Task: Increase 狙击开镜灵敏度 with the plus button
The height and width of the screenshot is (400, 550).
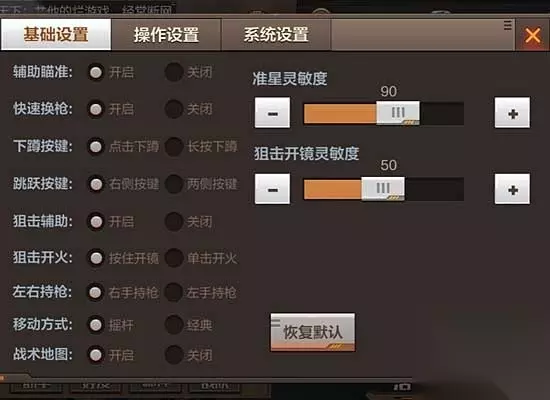Action: coord(512,189)
